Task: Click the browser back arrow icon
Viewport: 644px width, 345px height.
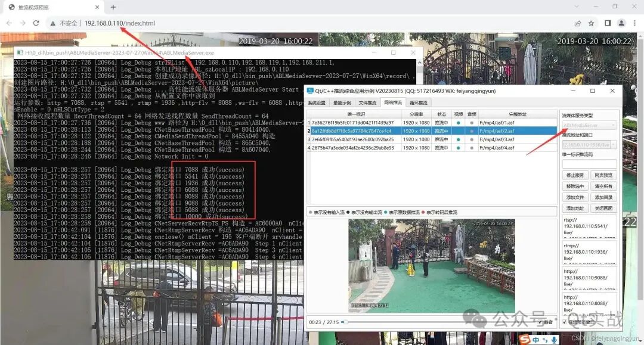Action: (x=9, y=23)
